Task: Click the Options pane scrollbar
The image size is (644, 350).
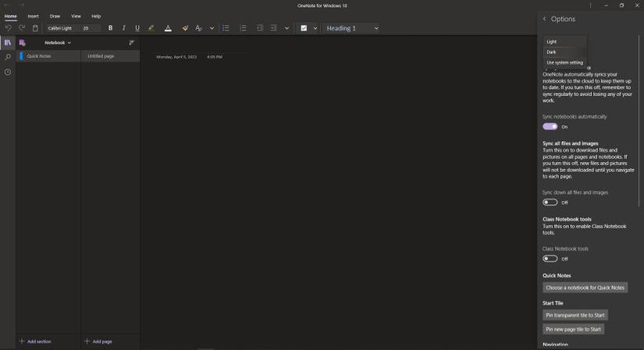Action: tap(639, 121)
